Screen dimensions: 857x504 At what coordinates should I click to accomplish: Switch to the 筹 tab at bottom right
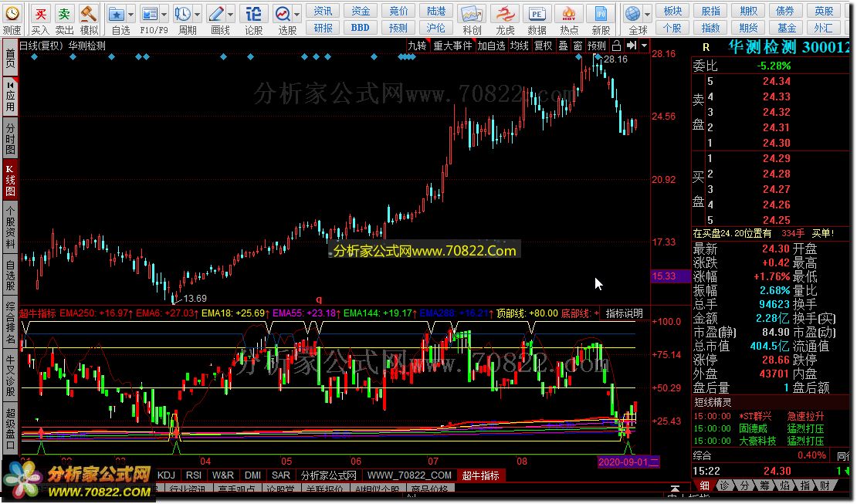[764, 485]
